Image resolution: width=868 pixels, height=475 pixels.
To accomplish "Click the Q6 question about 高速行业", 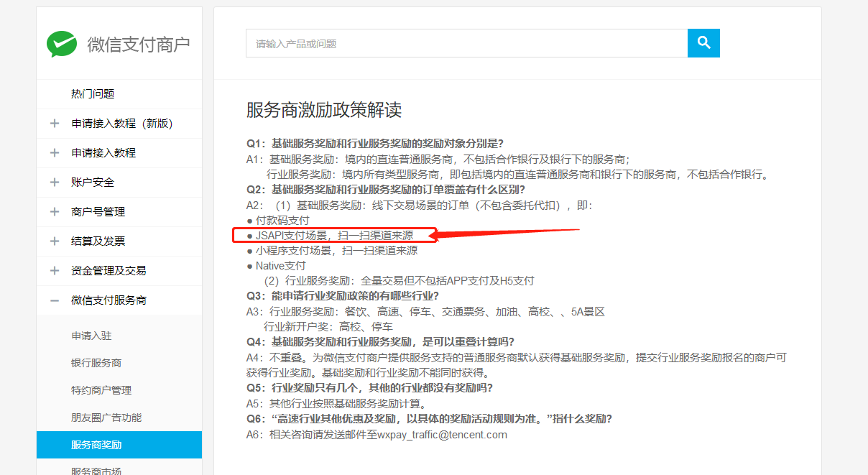I will click(x=430, y=419).
